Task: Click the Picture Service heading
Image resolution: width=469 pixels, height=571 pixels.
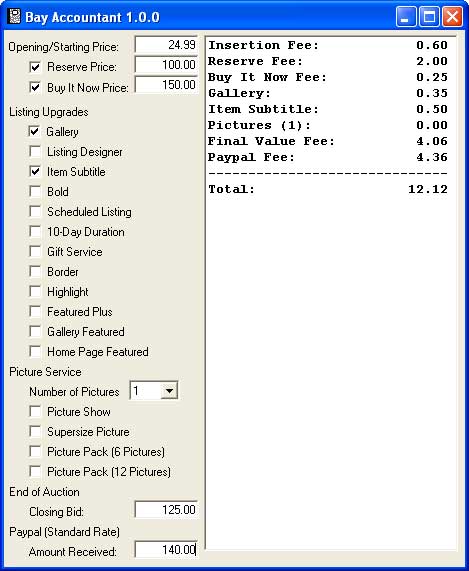Action: pyautogui.click(x=45, y=372)
